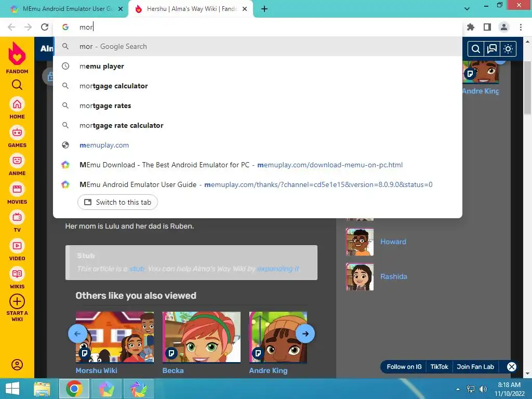Choose 'mortgage calculator' suggestion

258,86
